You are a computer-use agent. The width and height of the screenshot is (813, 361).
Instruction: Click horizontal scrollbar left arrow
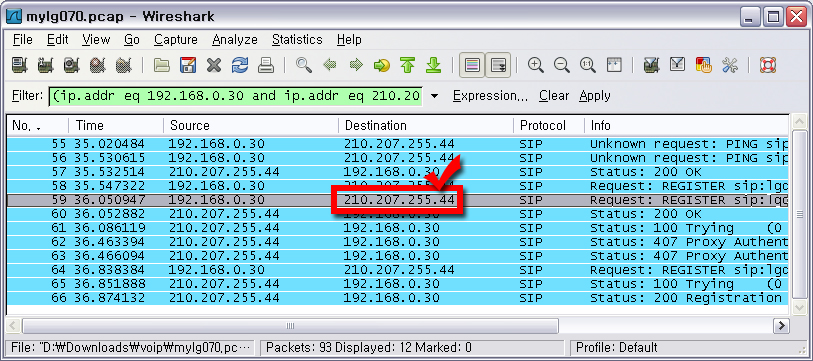[13, 326]
